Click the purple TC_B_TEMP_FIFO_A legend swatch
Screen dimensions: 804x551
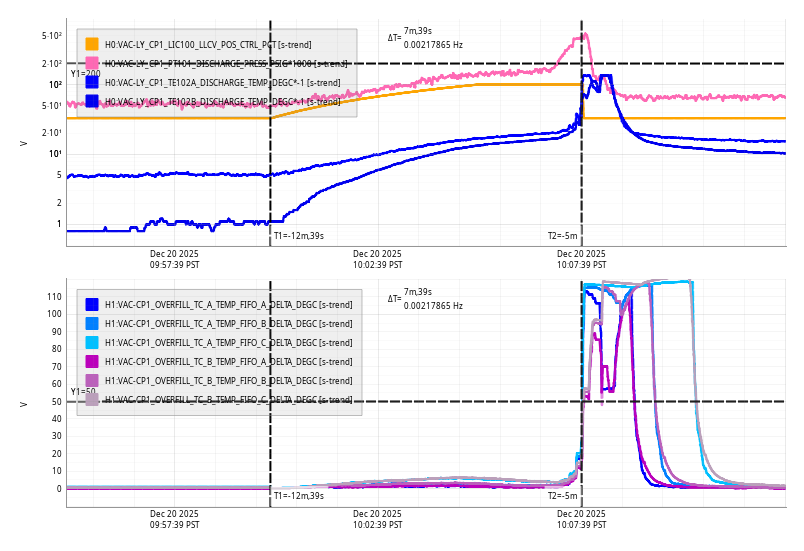point(92,361)
